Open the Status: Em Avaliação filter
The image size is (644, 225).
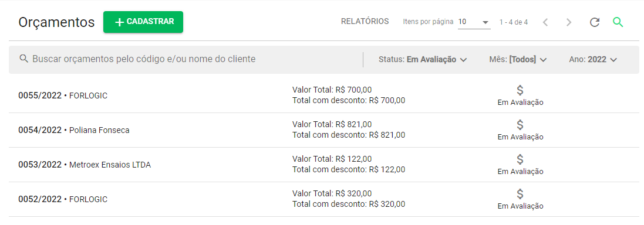423,59
